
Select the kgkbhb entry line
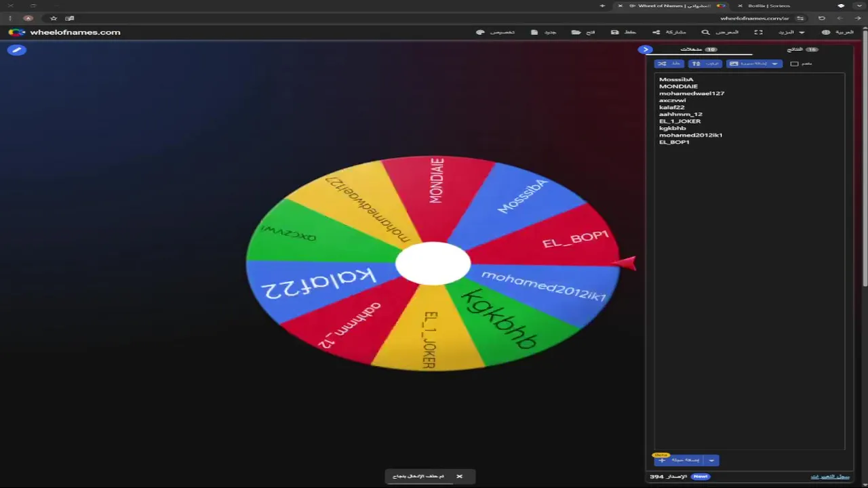point(673,128)
